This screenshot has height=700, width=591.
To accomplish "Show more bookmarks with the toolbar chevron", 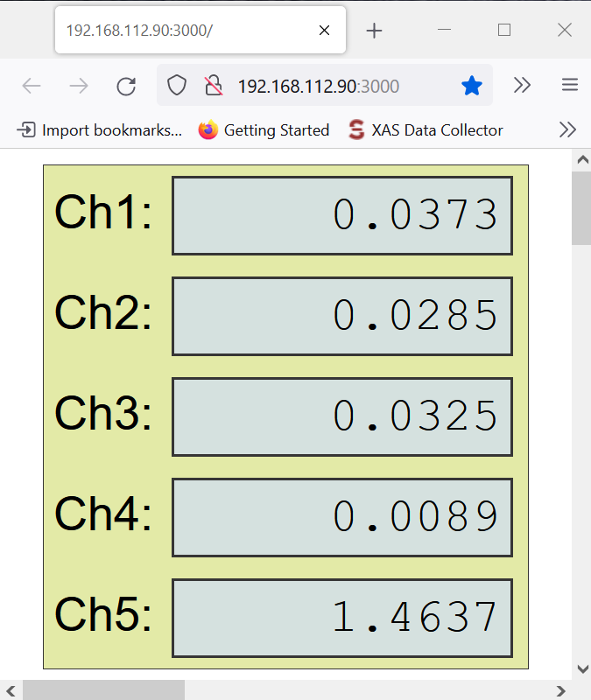I will (567, 129).
